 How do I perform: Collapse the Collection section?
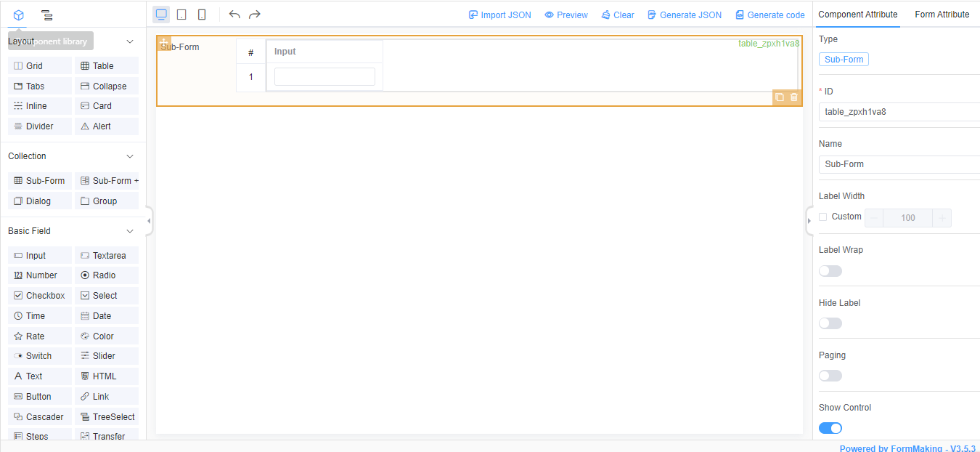tap(130, 156)
